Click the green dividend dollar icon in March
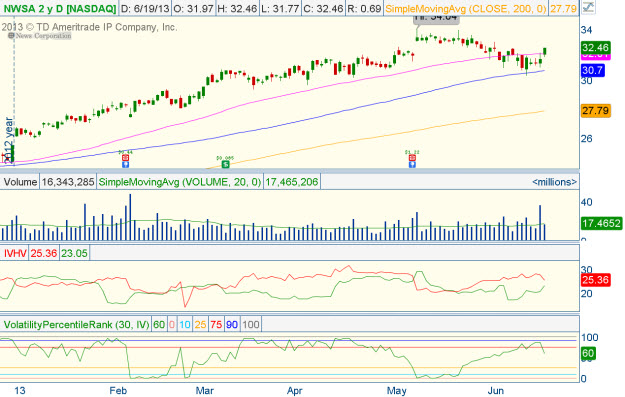The height and width of the screenshot is (397, 625). (226, 164)
